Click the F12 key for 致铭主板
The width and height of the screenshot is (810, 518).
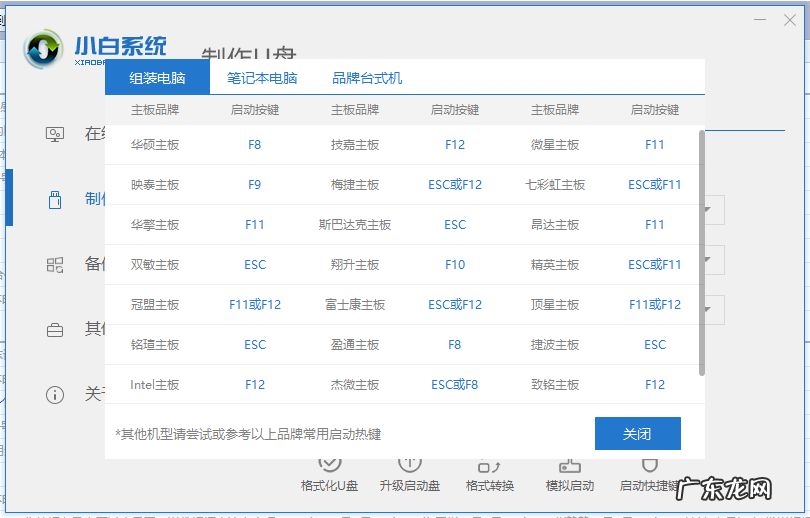click(x=655, y=385)
